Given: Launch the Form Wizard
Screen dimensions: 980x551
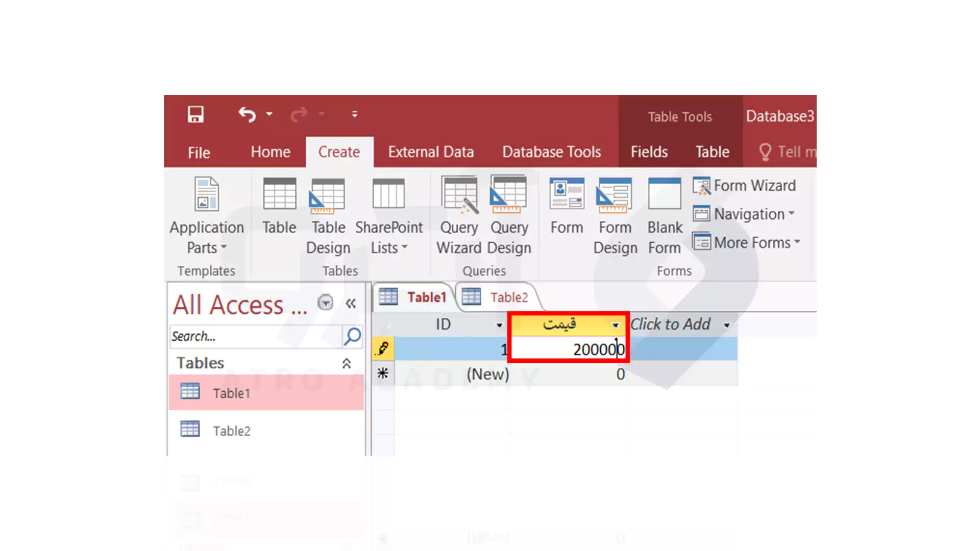Looking at the screenshot, I should [x=744, y=186].
